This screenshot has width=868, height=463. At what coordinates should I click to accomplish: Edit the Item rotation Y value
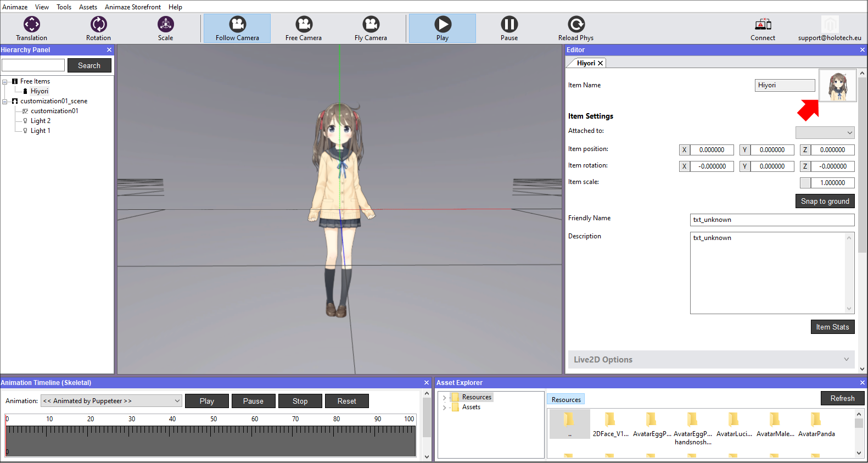772,166
